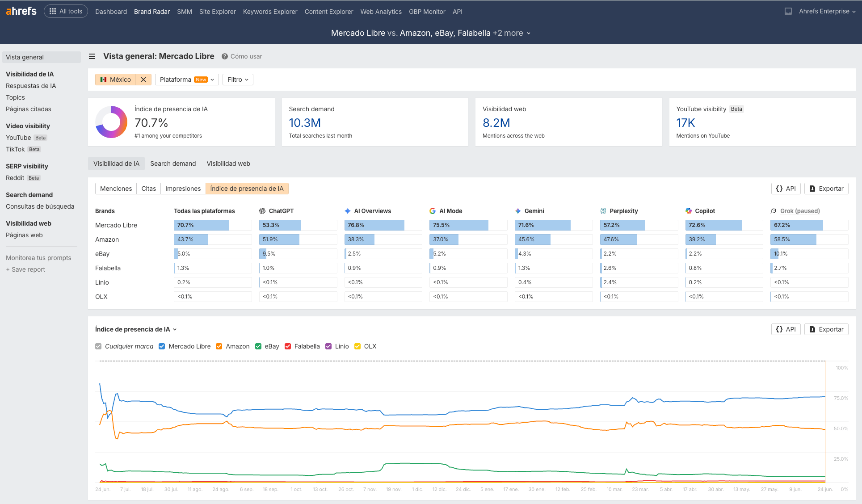The height and width of the screenshot is (504, 862).
Task: Open Vista general in sidebar
Action: [x=42, y=57]
